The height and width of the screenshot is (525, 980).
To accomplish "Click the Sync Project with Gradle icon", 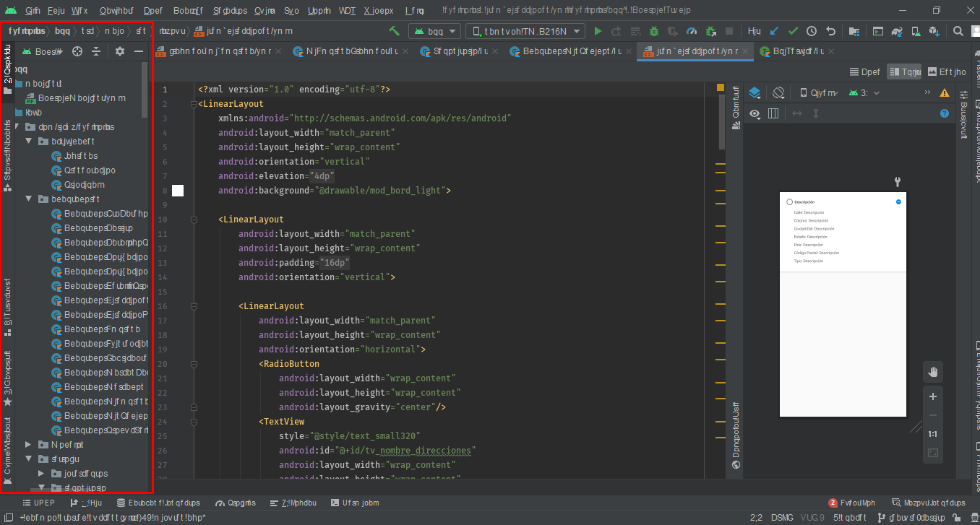I will [x=897, y=31].
